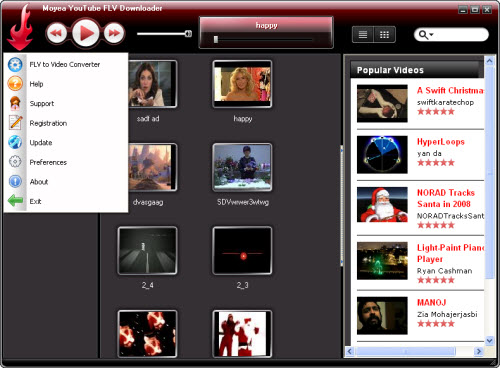500x368 pixels.
Task: Click the scroll down arrow of Popular Videos
Action: [x=489, y=340]
